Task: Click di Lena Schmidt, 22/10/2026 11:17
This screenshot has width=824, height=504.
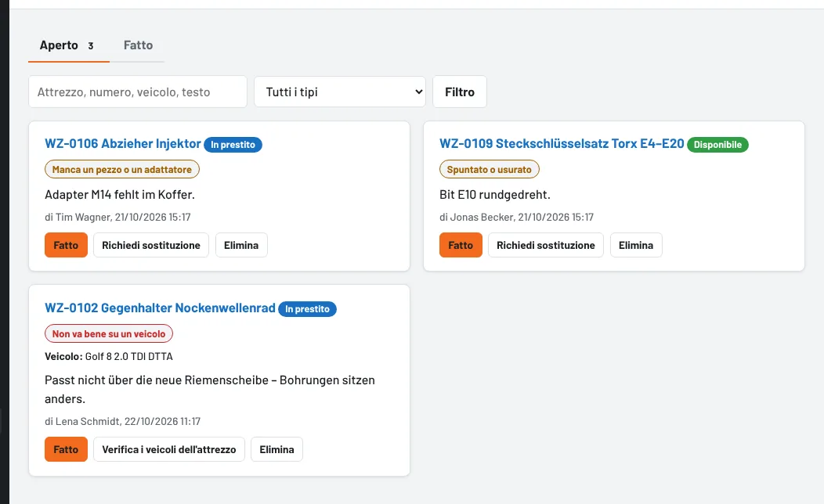Action: click(122, 421)
